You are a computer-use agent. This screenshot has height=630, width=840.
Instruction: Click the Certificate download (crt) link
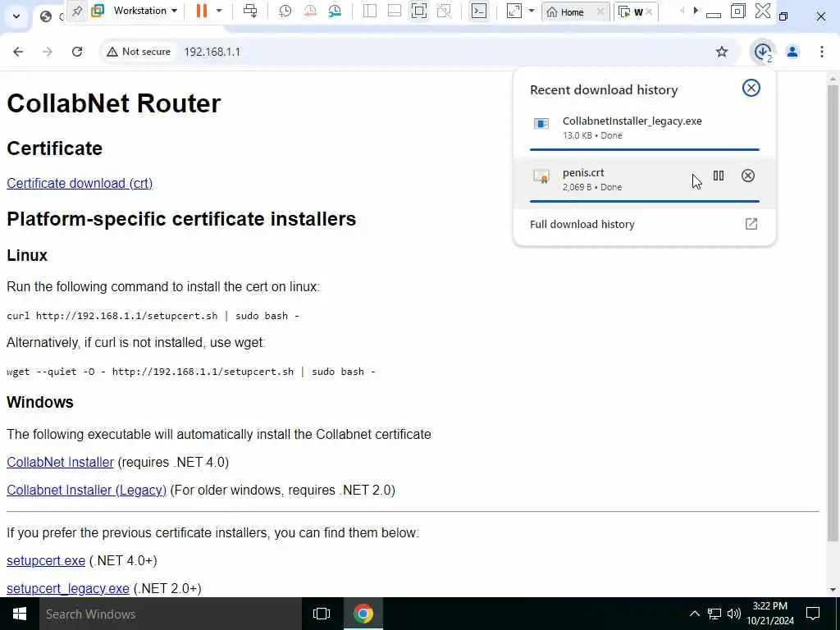80,183
